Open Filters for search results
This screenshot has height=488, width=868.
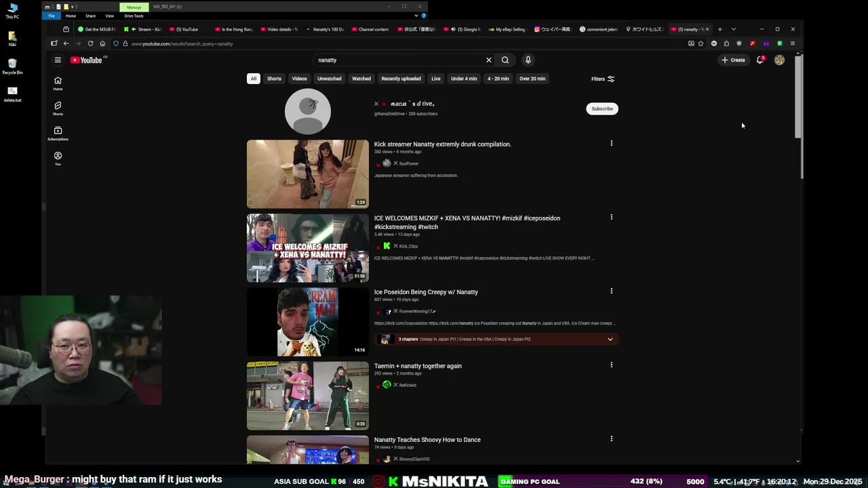coord(603,79)
